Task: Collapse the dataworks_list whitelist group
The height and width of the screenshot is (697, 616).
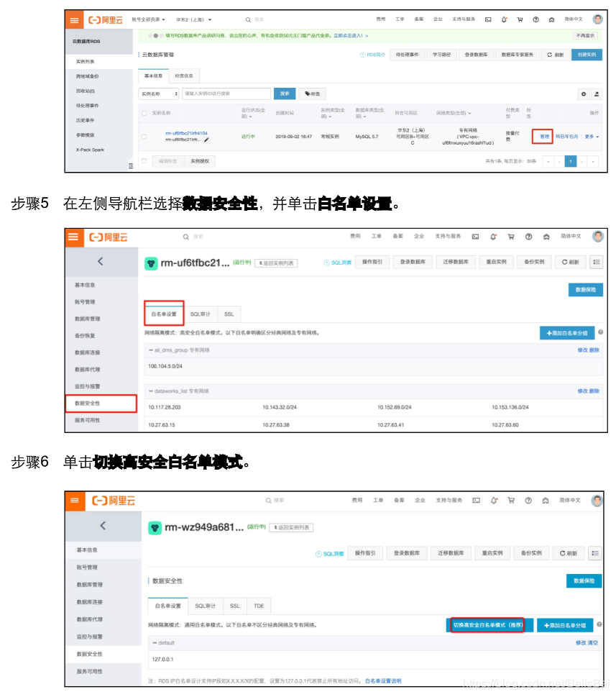Action: (x=151, y=391)
